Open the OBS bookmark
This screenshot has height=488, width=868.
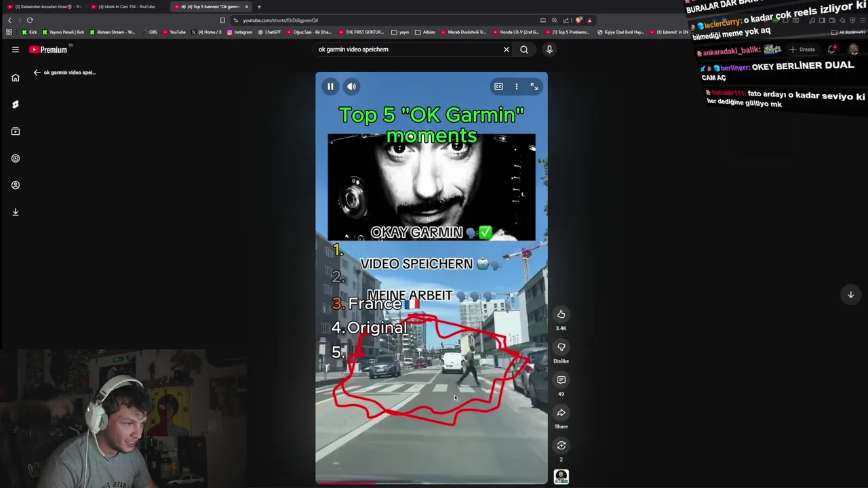(x=150, y=32)
